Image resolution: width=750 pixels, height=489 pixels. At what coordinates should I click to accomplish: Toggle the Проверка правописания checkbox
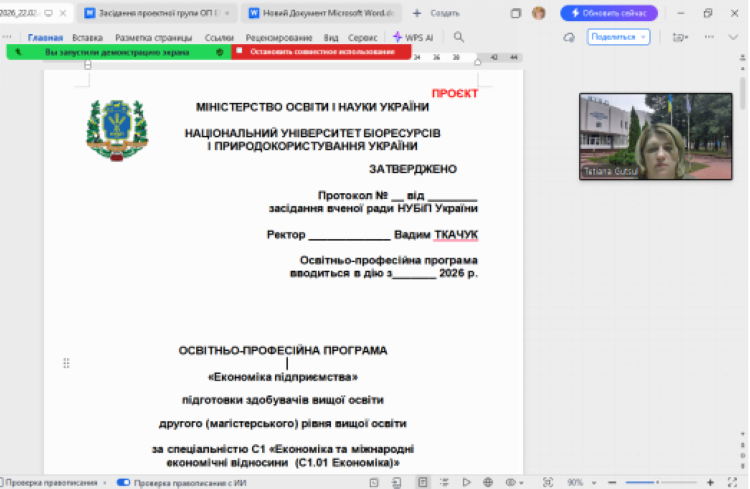(x=2, y=482)
